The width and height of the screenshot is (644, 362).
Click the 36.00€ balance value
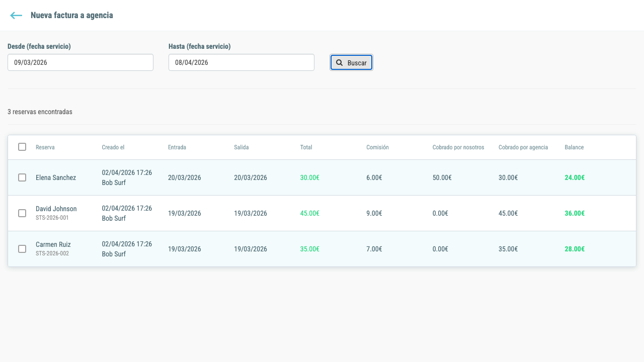(575, 213)
